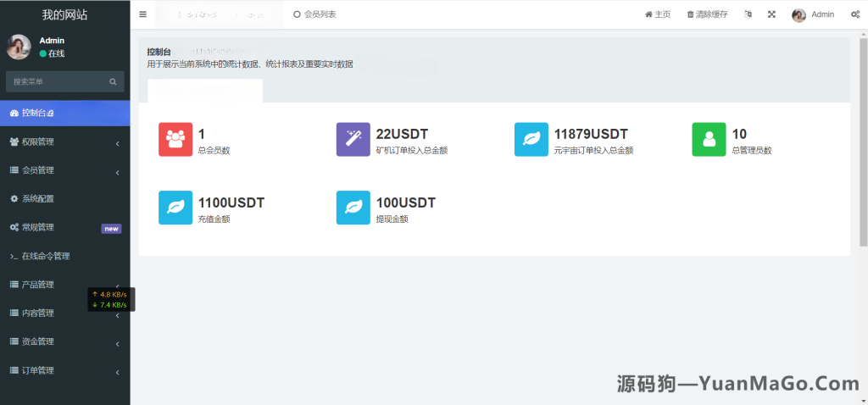Click the search magnifier icon in sidebar

point(113,82)
